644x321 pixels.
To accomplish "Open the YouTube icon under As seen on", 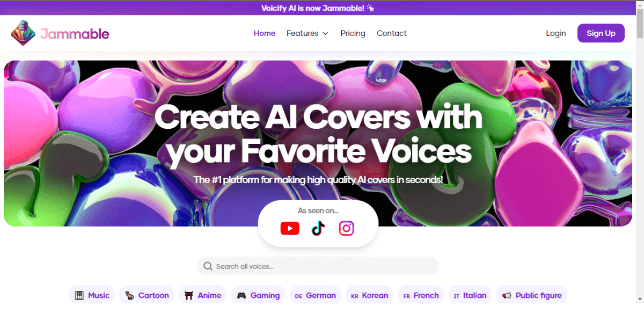I will pos(290,229).
